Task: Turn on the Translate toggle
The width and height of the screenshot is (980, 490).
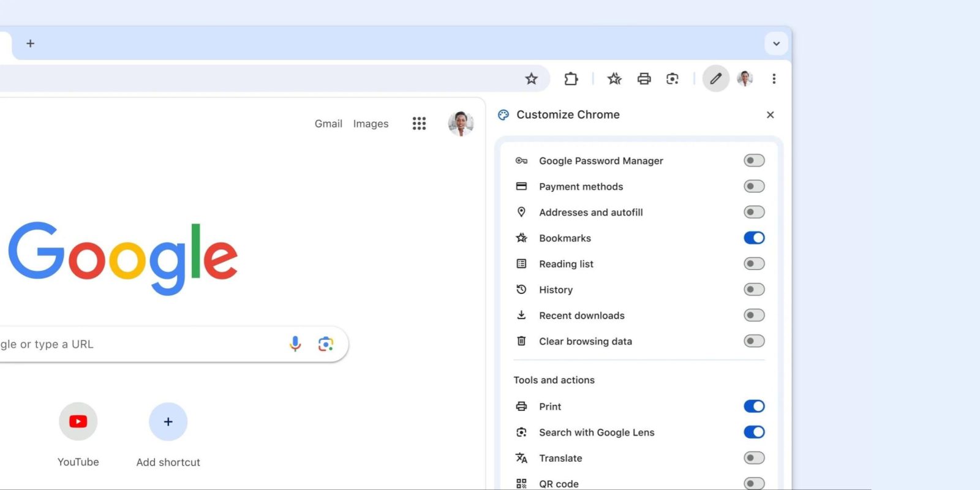Action: coord(754,458)
